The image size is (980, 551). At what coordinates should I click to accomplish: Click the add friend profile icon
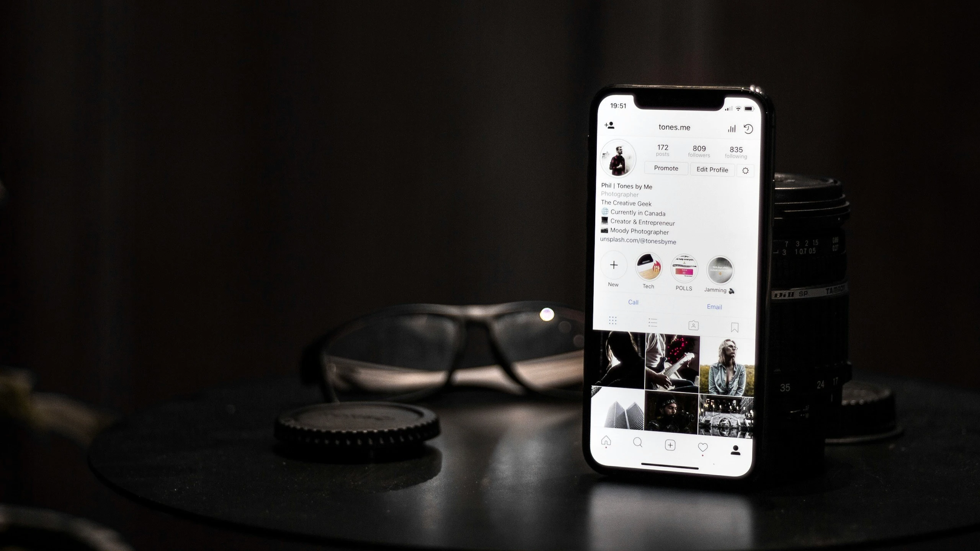(x=609, y=126)
